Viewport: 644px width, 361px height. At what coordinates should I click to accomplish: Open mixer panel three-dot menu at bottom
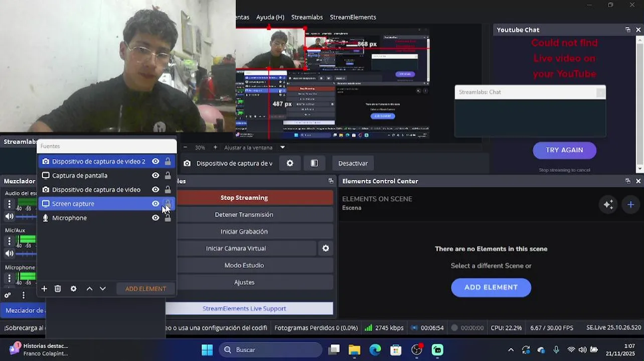point(23,295)
